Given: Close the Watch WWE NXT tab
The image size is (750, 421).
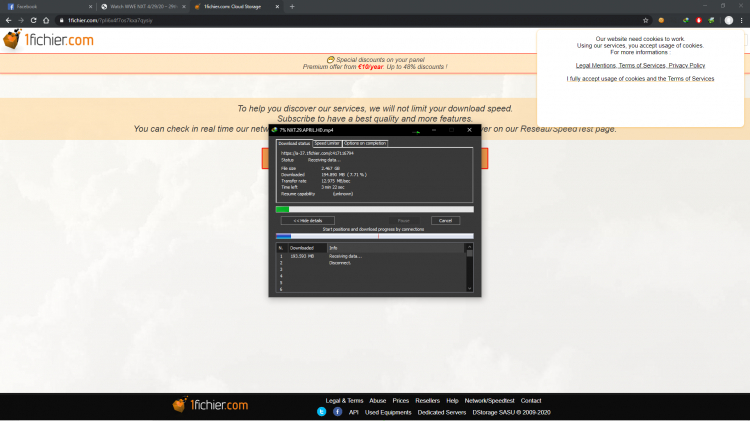Looking at the screenshot, I should [184, 7].
